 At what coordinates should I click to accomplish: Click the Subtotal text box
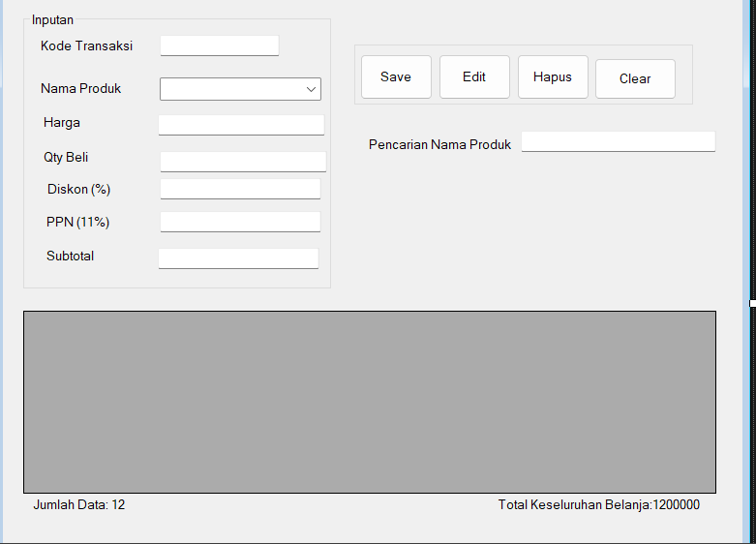pos(238,258)
